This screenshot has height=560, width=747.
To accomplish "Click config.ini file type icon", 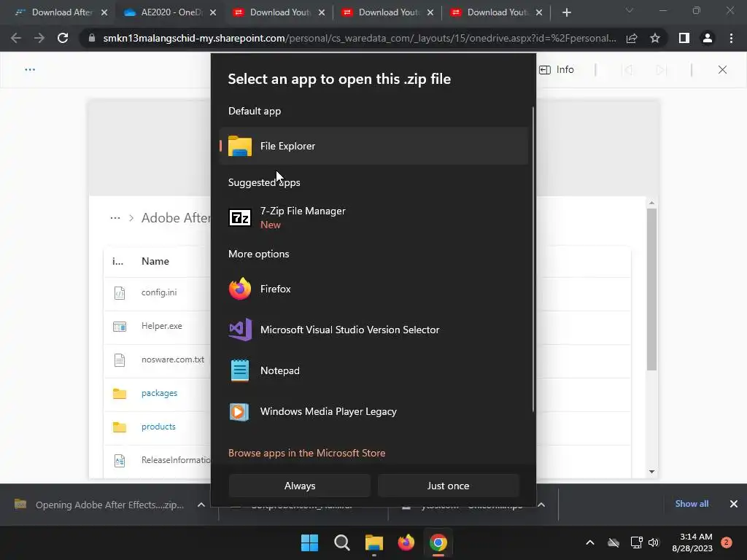I will point(120,293).
